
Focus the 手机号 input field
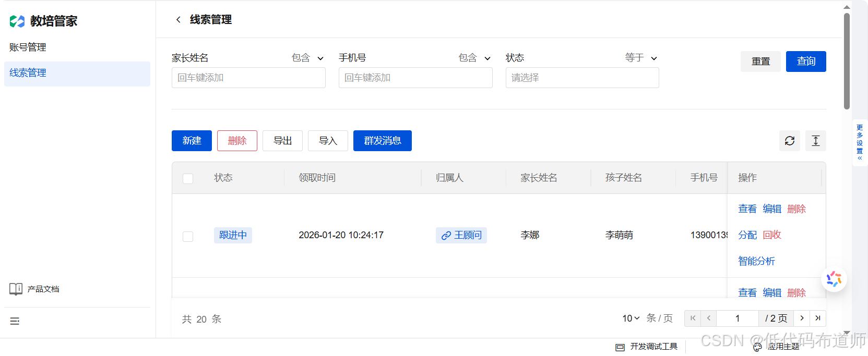(415, 78)
